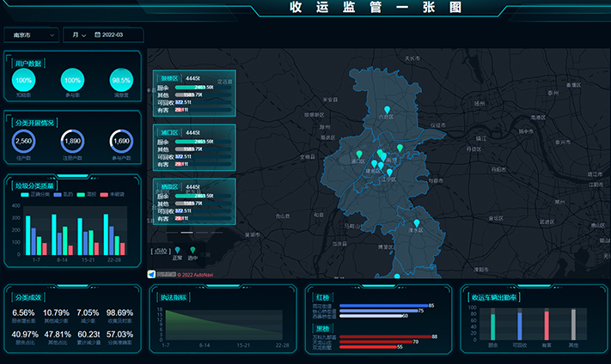The image size is (611, 364).
Task: Click the 黑榜 ranking label
Action: pos(323,328)
